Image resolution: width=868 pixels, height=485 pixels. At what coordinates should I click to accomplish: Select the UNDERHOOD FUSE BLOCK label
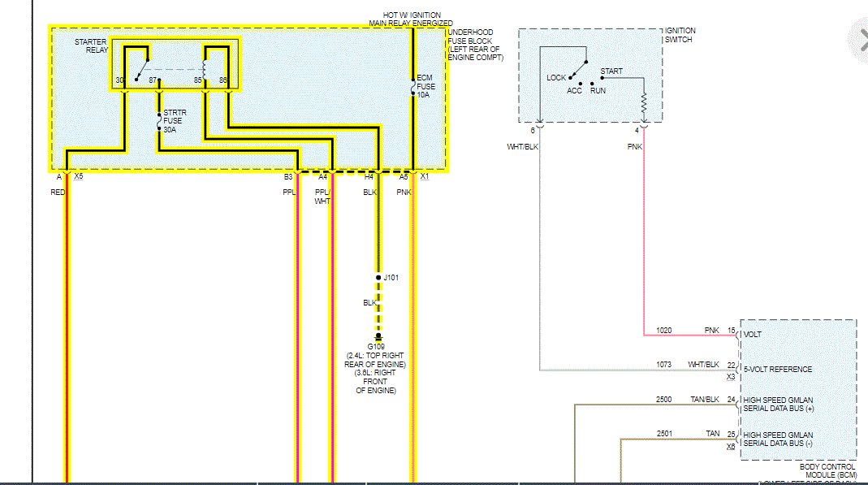pos(476,45)
